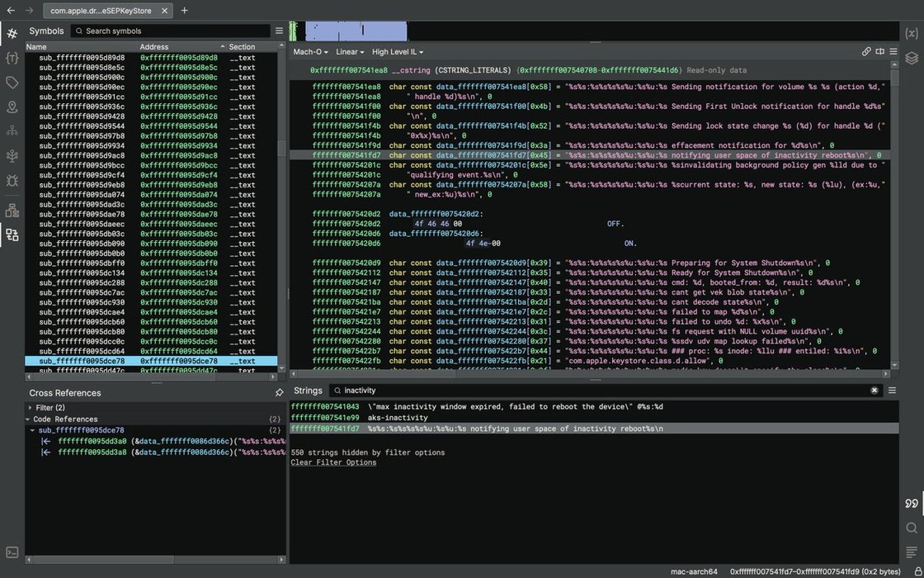This screenshot has width=924, height=578.
Task: Open the Symbols panel hamburger menu
Action: (x=279, y=31)
